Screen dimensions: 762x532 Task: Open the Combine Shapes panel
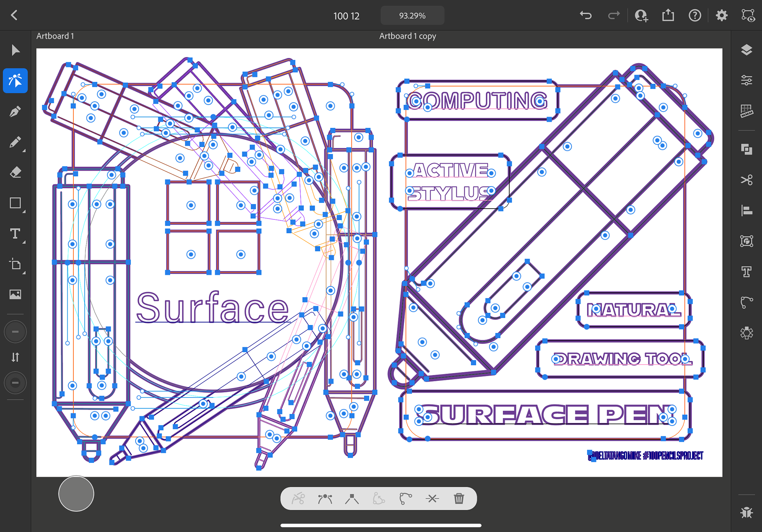pyautogui.click(x=747, y=149)
